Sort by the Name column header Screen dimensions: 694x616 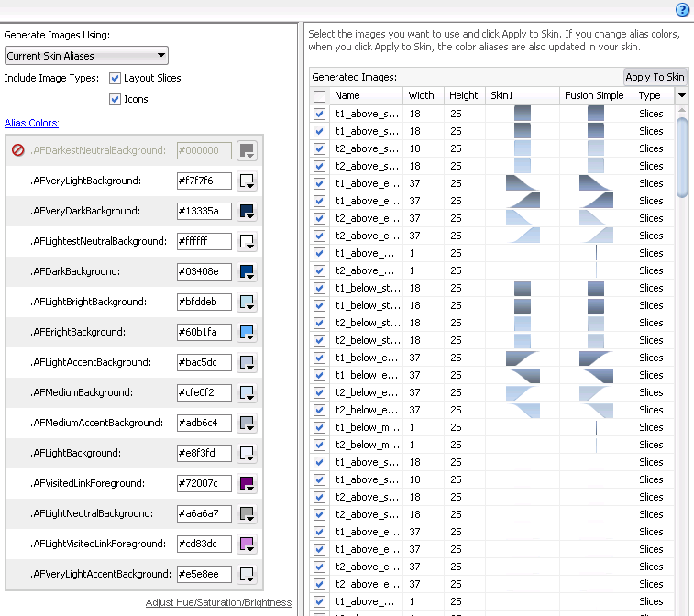point(366,95)
